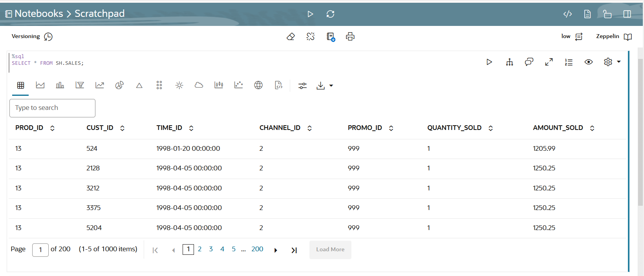Go to page 200

257,249
